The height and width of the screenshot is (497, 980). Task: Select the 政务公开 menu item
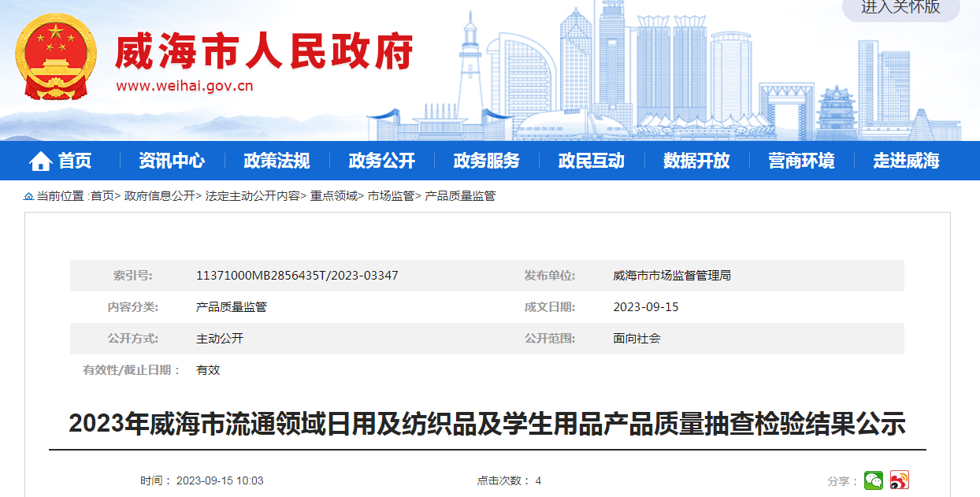click(x=381, y=161)
